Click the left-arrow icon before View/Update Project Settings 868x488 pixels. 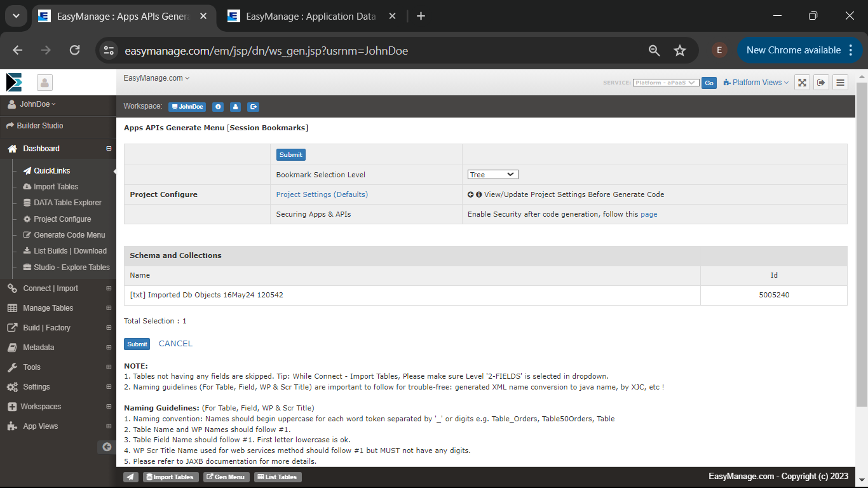pos(471,194)
